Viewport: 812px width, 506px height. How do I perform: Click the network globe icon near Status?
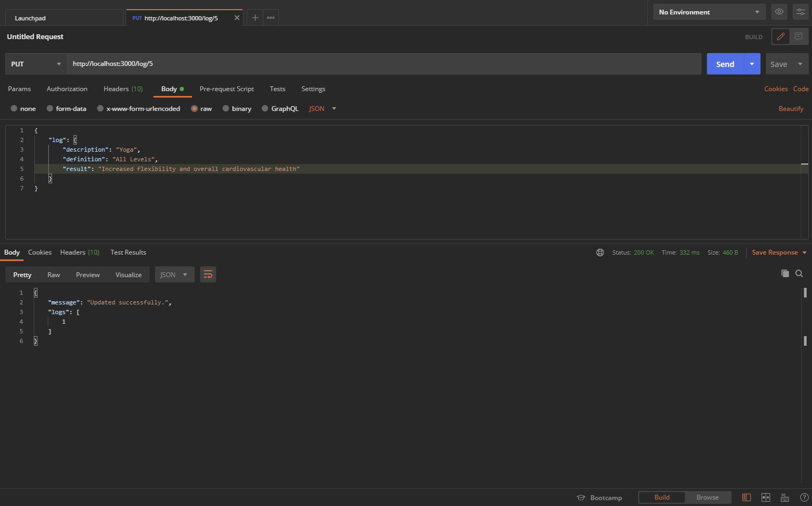[x=600, y=252]
